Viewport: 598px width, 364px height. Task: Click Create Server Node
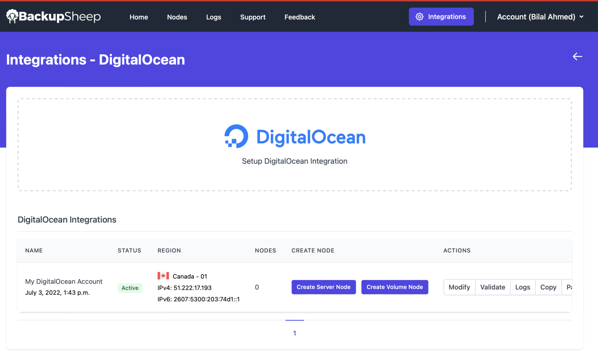coord(324,287)
